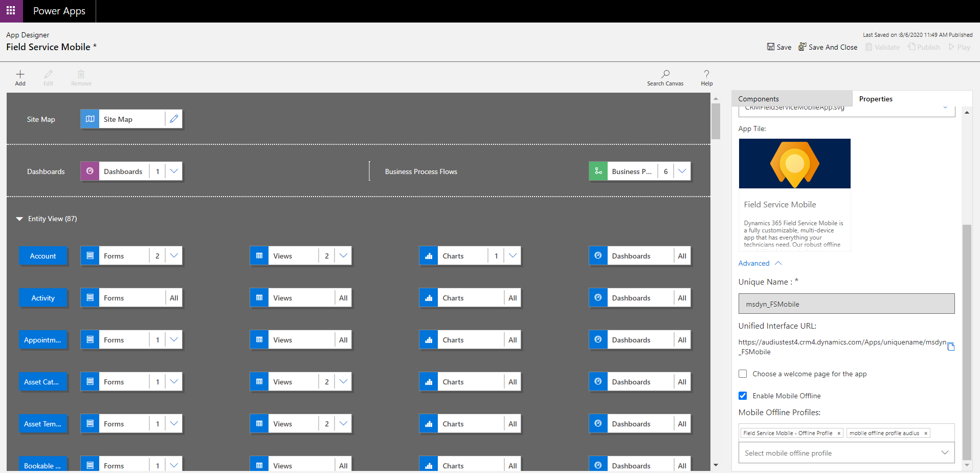This screenshot has width=980, height=473.
Task: Open the Power Apps app launcher waffle icon
Action: (11, 10)
